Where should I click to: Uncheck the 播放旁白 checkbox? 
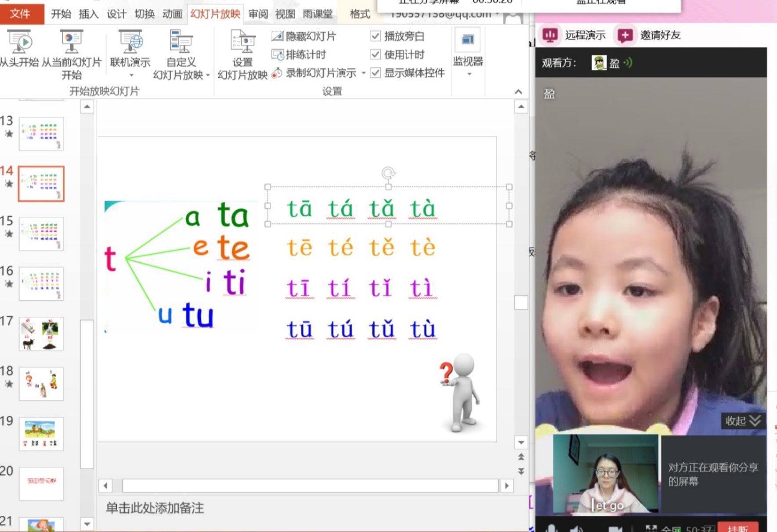(375, 36)
